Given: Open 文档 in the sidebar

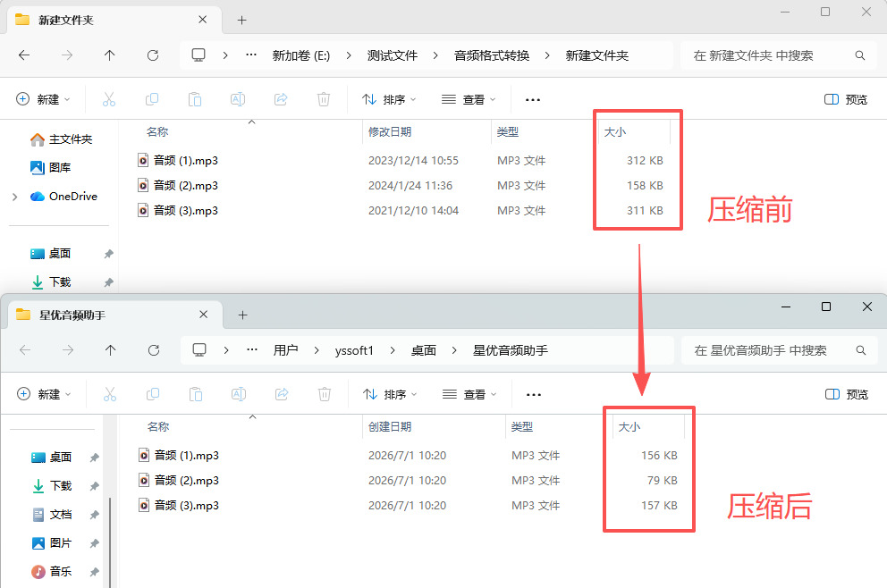Looking at the screenshot, I should pyautogui.click(x=52, y=515).
